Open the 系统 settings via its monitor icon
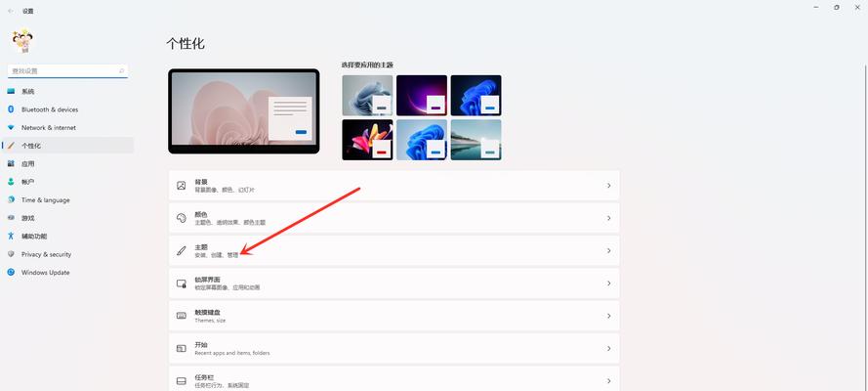This screenshot has height=391, width=868. 11,91
